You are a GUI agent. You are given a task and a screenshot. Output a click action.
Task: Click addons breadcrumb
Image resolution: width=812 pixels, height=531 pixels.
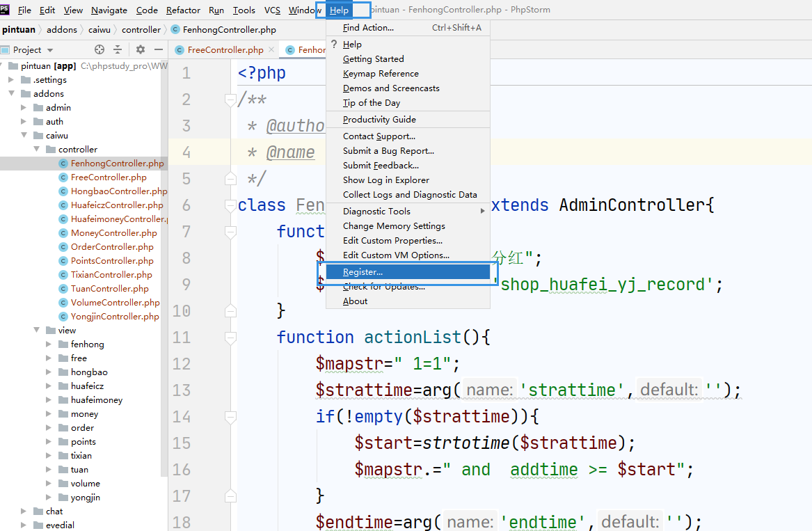point(62,29)
